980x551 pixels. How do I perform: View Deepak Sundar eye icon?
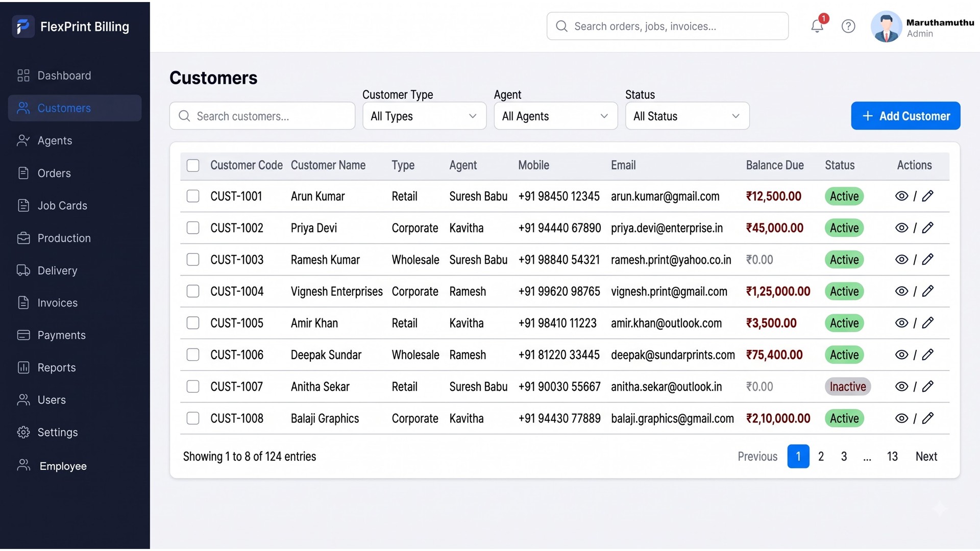click(902, 355)
